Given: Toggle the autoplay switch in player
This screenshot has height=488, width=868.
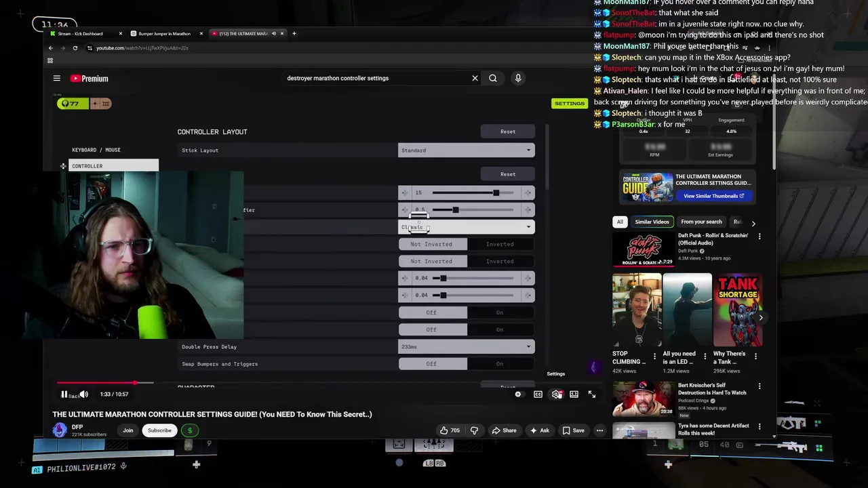Looking at the screenshot, I should tap(518, 394).
